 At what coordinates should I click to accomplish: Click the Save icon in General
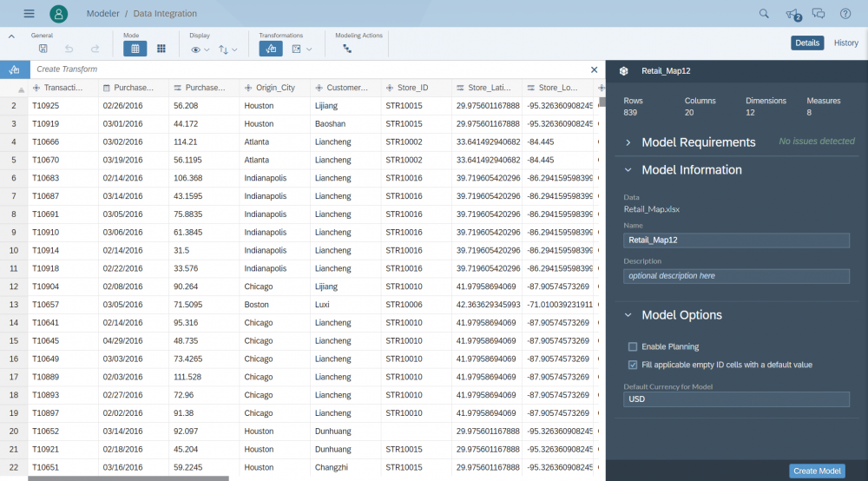pos(43,49)
